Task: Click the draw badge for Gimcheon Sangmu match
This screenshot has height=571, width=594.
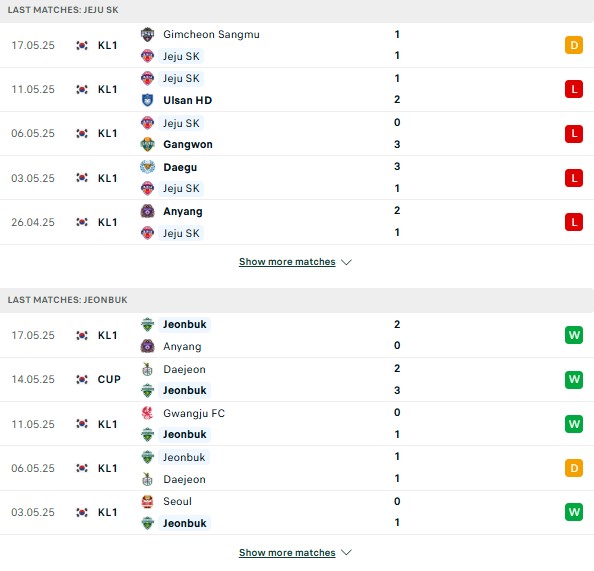Action: point(574,45)
